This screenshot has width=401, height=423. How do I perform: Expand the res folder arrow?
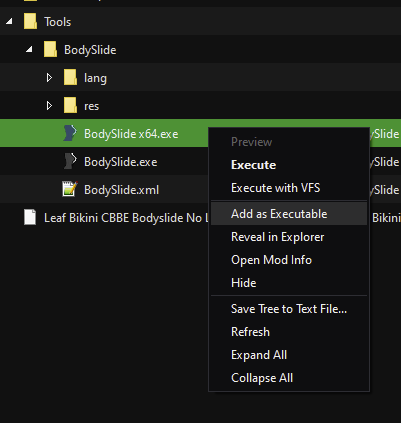[x=49, y=106]
